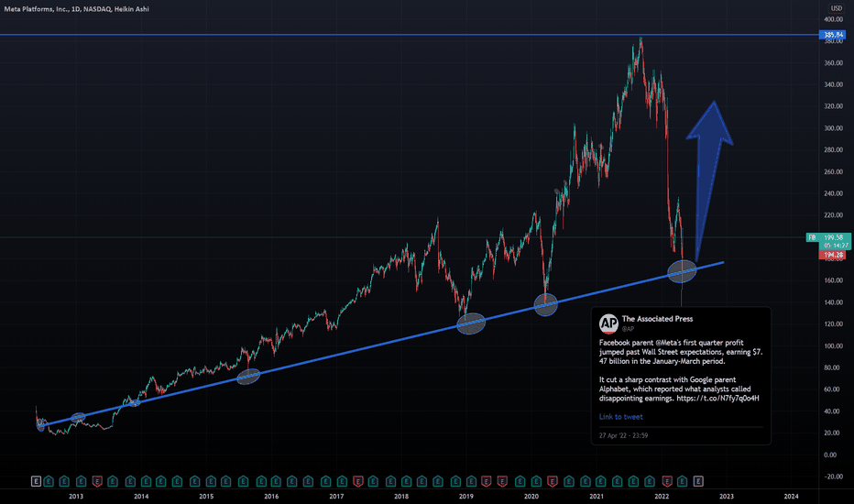
Task: Click the 20.00 price axis label
Action: click(832, 433)
